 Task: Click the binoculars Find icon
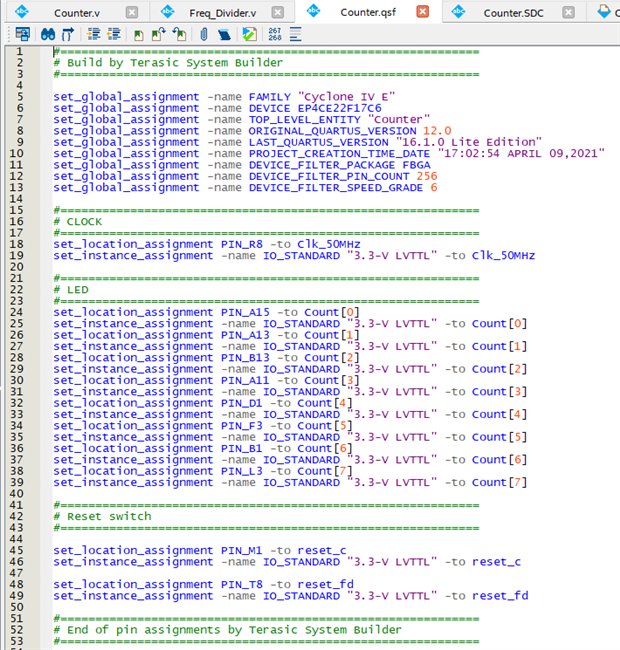coord(48,33)
